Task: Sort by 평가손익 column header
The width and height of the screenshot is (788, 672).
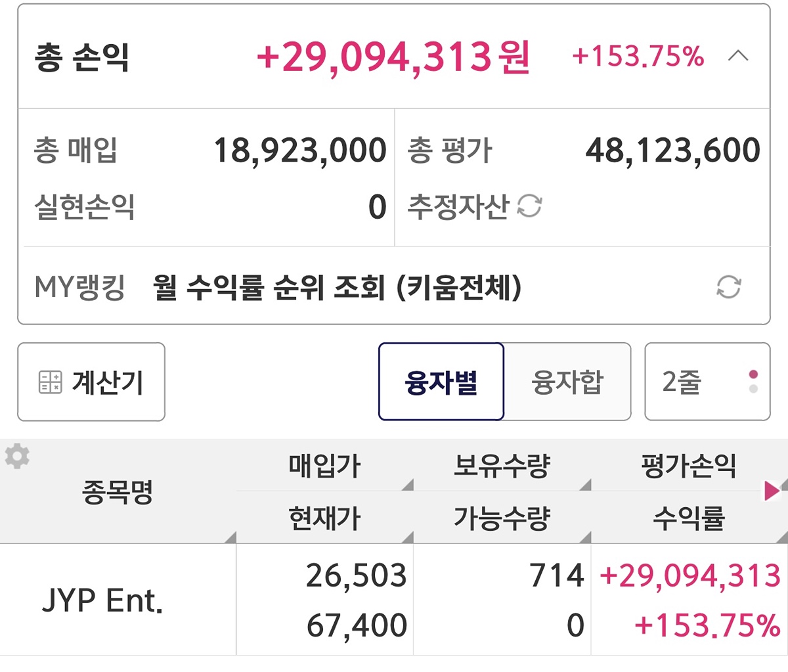Action: (688, 466)
